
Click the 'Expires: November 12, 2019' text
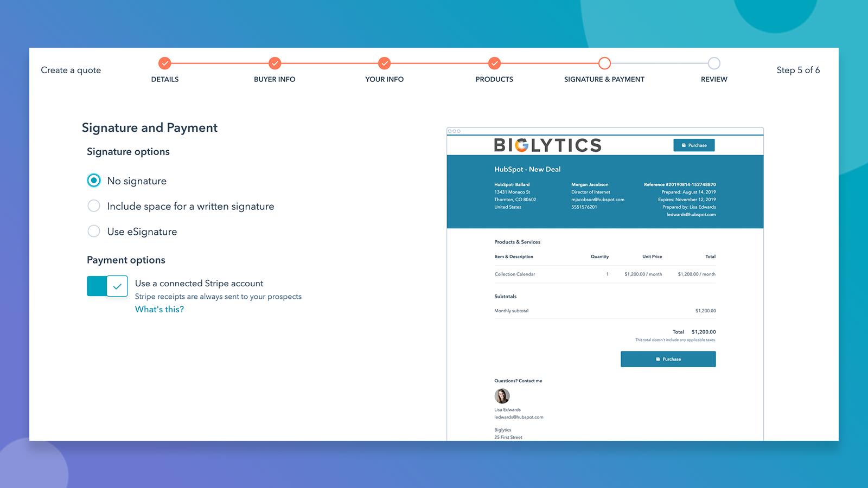point(687,200)
